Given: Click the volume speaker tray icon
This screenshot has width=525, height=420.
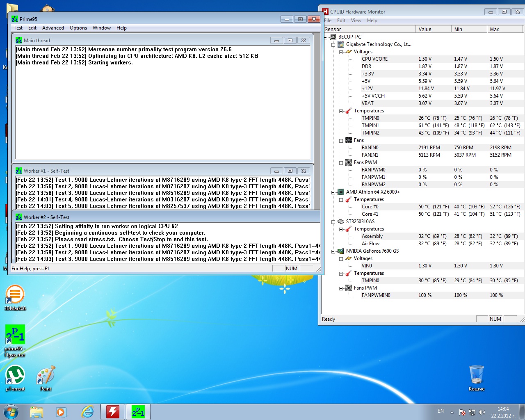Looking at the screenshot, I should click(482, 412).
